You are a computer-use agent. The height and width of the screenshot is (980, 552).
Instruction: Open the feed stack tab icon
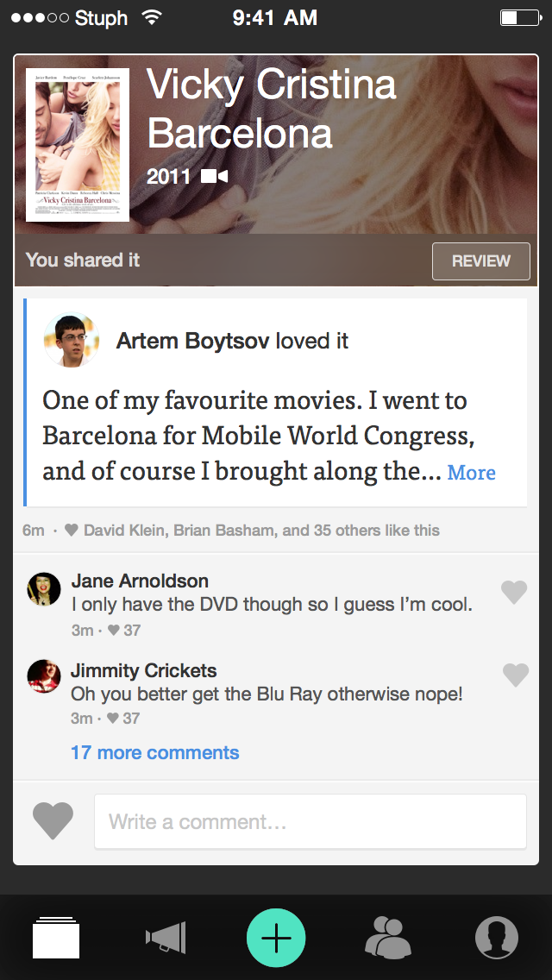click(x=56, y=938)
